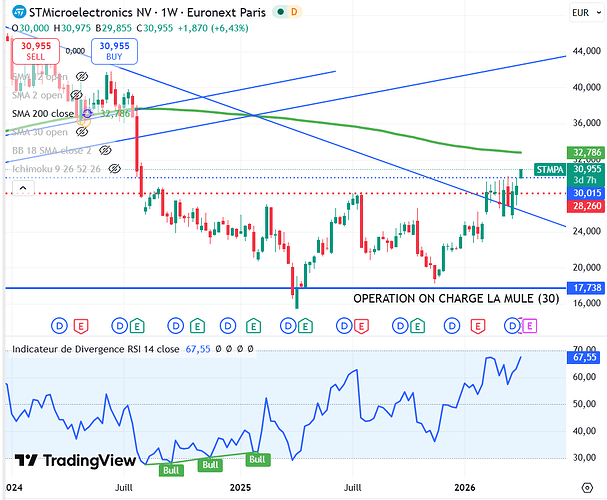Viewport: 607px width, 500px height.
Task: Click the 16,000 price scale value
Action: click(x=586, y=303)
